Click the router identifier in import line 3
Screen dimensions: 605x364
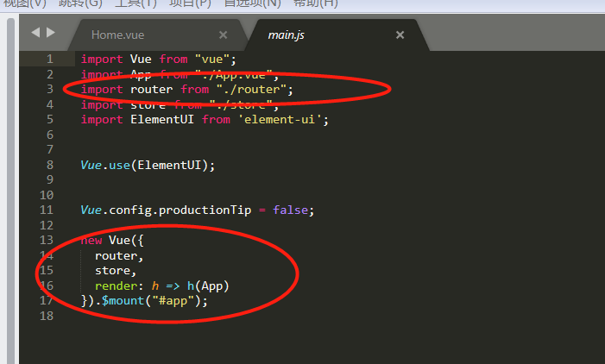[x=151, y=89]
